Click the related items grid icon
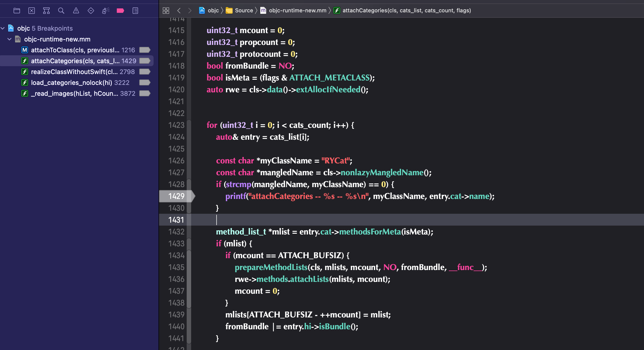 pyautogui.click(x=166, y=11)
